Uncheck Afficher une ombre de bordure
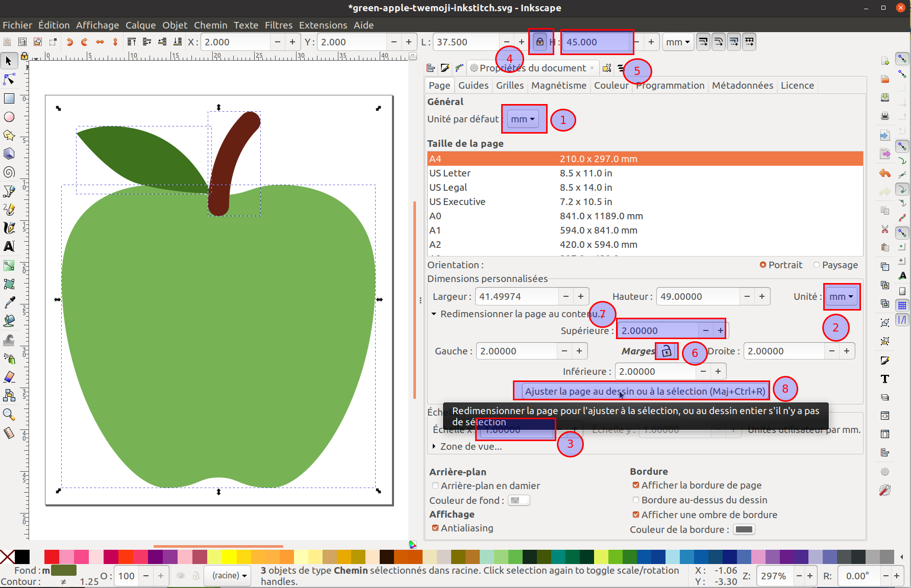 705,515
